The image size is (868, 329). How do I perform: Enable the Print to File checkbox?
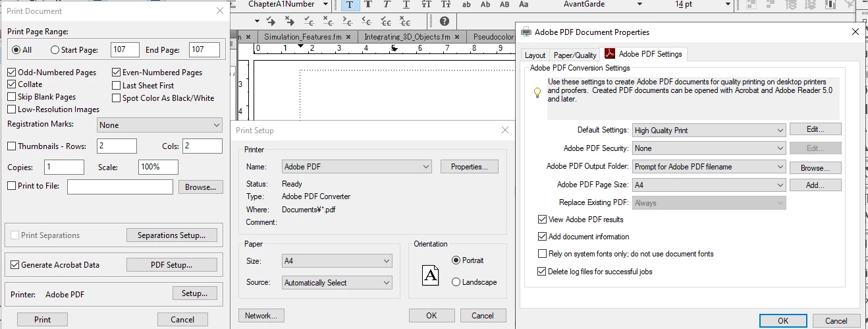click(12, 186)
